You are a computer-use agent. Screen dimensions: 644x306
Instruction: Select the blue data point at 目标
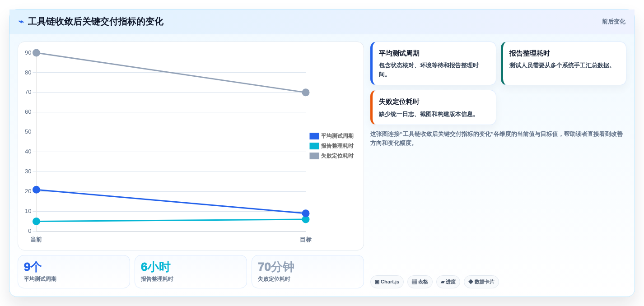click(306, 213)
